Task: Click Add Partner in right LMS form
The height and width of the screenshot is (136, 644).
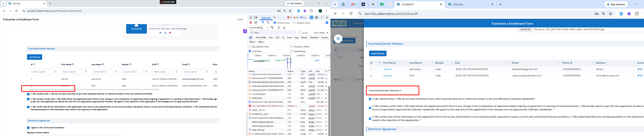Action: pyautogui.click(x=378, y=53)
